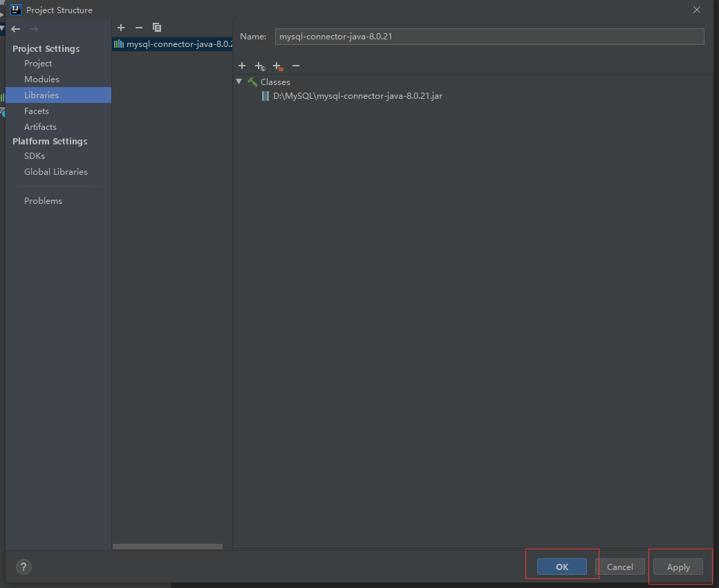Click the Platform Settings heading
Image resolution: width=719 pixels, height=588 pixels.
click(50, 141)
